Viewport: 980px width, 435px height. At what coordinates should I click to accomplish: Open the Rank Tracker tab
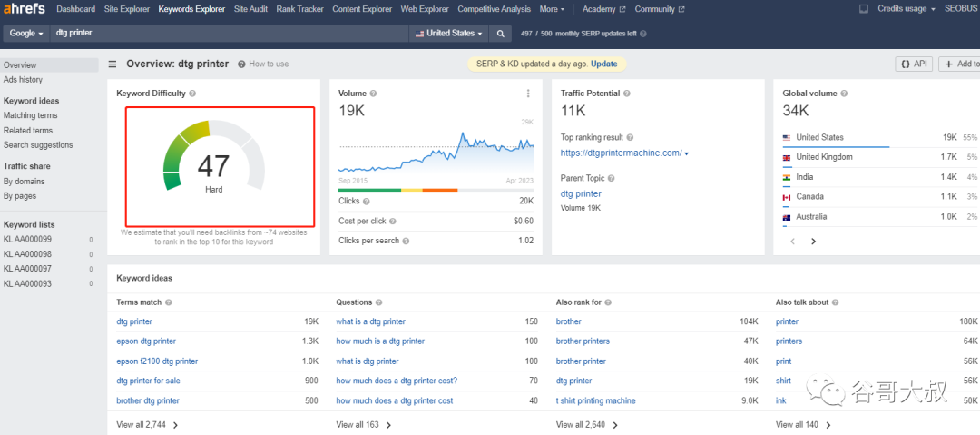299,9
